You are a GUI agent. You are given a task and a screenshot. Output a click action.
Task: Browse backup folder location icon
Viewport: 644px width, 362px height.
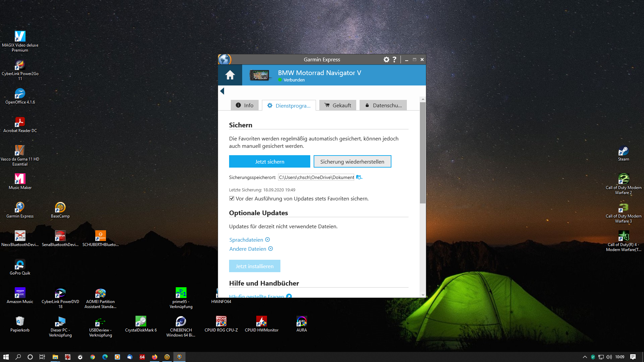(x=359, y=177)
